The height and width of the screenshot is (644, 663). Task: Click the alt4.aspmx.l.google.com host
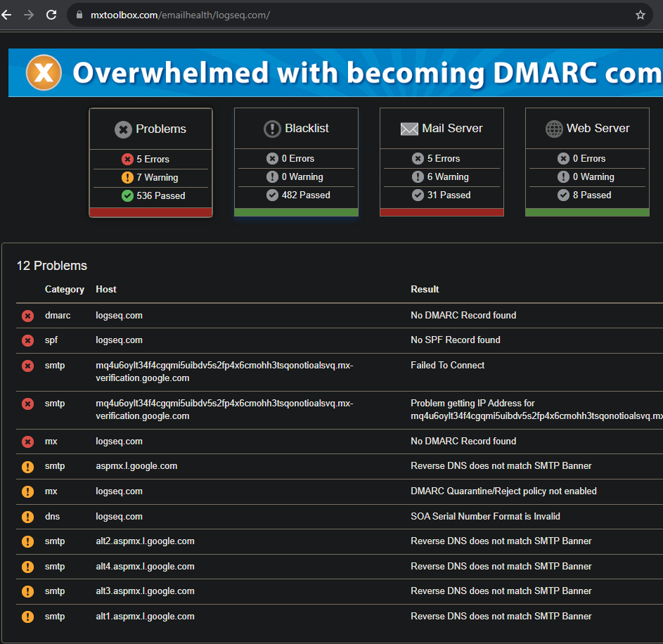pyautogui.click(x=145, y=567)
